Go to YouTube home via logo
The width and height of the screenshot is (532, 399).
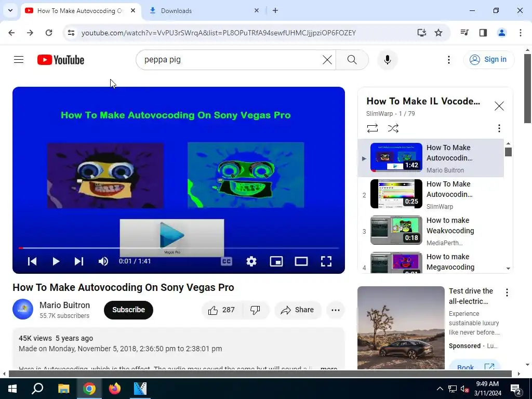(61, 60)
